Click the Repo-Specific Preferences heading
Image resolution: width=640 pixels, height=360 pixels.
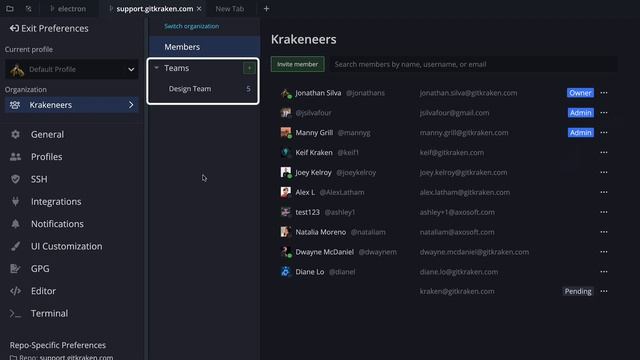(x=58, y=345)
